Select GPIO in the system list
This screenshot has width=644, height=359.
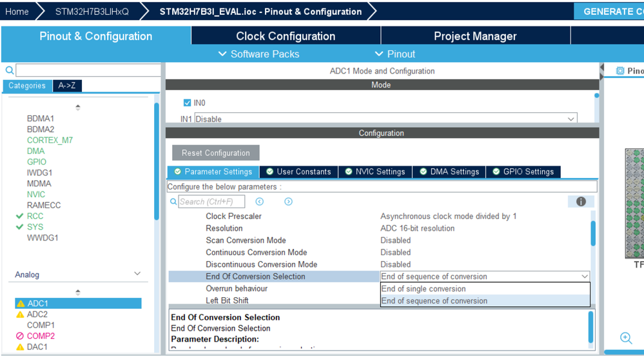pyautogui.click(x=37, y=162)
